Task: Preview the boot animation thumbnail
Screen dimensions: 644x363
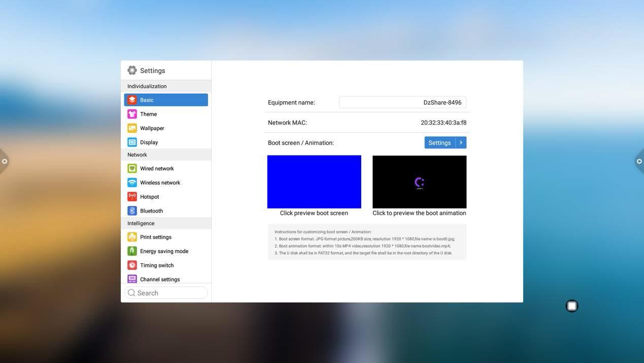Action: [420, 181]
